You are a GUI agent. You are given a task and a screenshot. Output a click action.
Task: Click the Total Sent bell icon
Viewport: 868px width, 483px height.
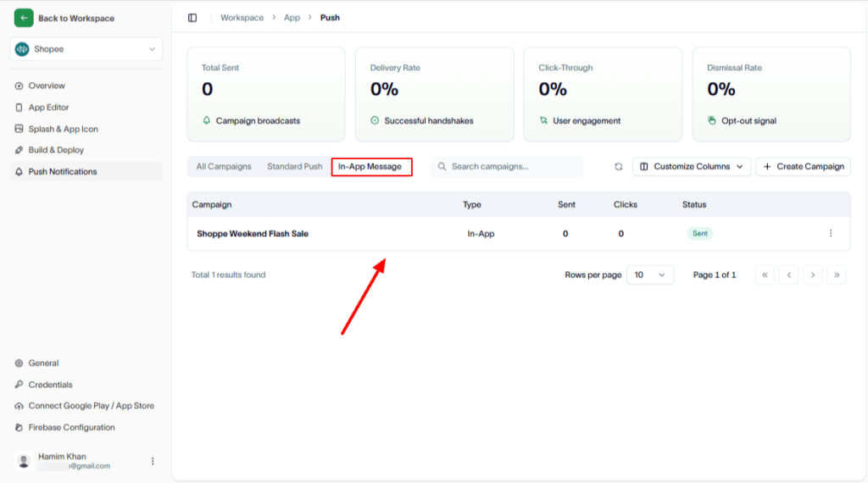[x=207, y=120]
